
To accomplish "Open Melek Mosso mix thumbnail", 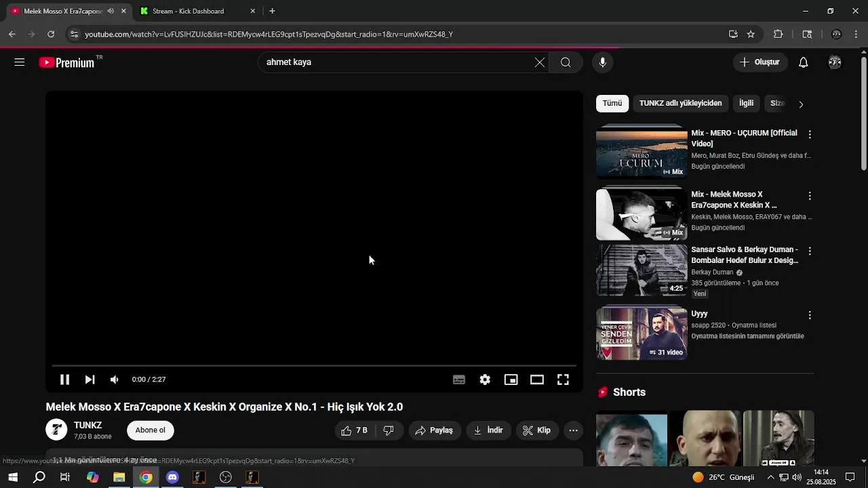I will coord(642,214).
